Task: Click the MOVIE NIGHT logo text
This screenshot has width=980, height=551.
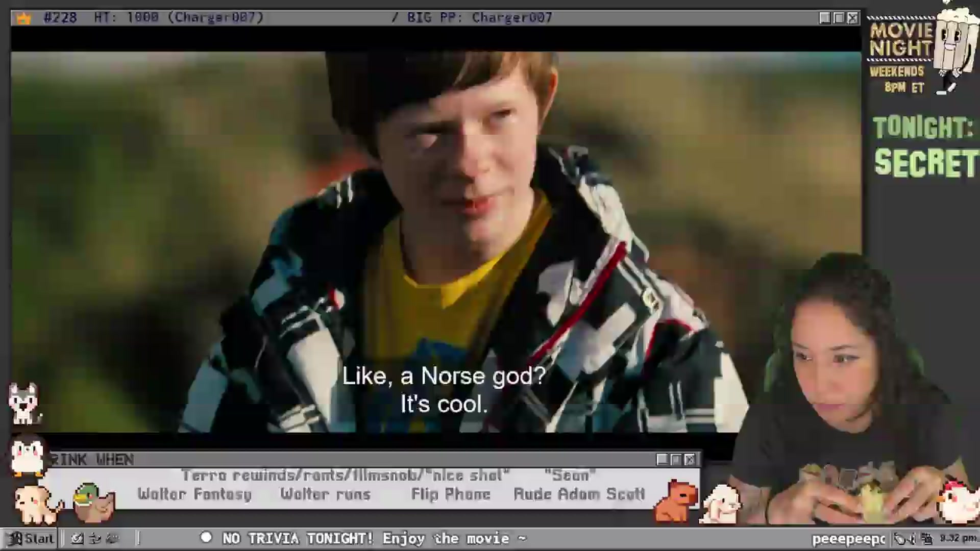Action: tap(901, 39)
